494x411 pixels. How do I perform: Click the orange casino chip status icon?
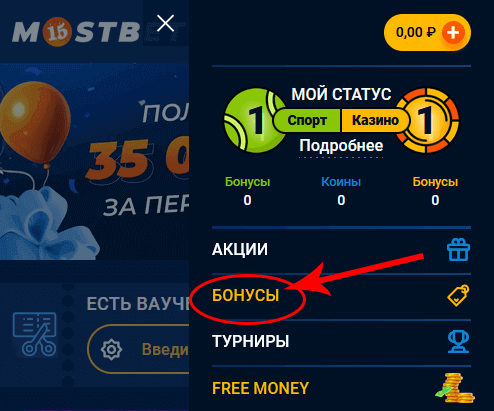pyautogui.click(x=428, y=120)
